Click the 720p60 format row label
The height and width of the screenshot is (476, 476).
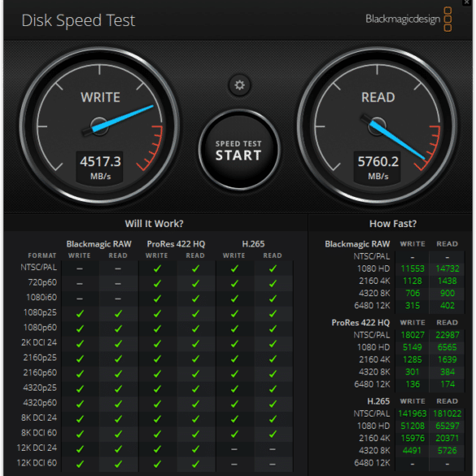[x=42, y=282]
